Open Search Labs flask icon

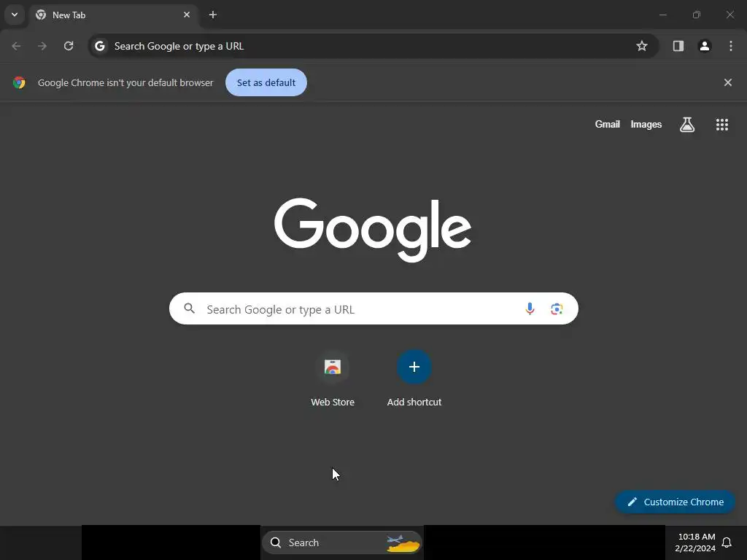[x=687, y=125]
